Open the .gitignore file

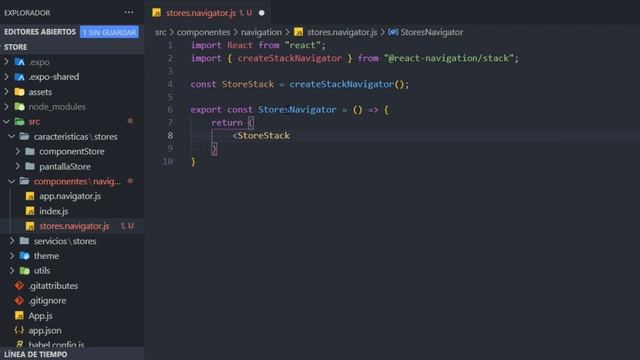47,300
